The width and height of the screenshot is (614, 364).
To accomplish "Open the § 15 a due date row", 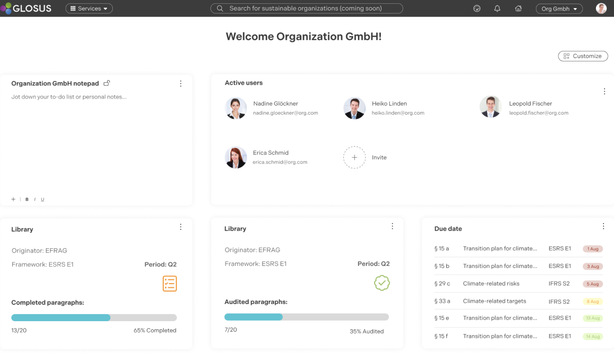I will [519, 249].
